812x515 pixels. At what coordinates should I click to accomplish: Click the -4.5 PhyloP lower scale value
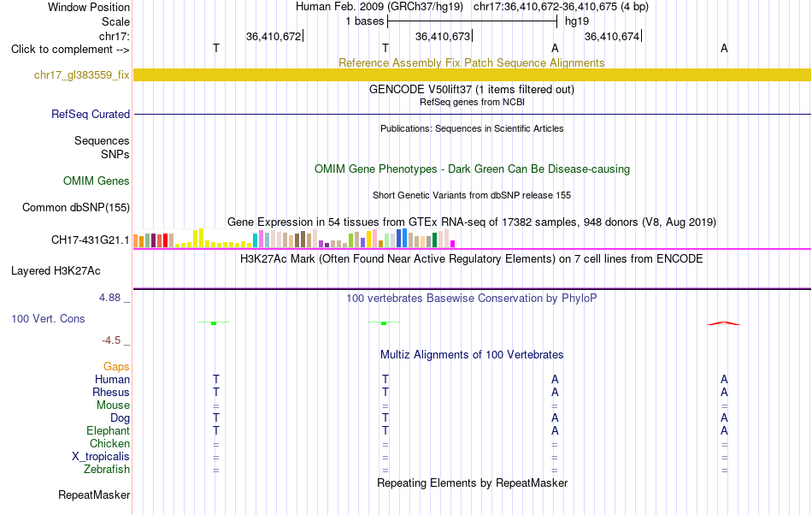tap(111, 340)
